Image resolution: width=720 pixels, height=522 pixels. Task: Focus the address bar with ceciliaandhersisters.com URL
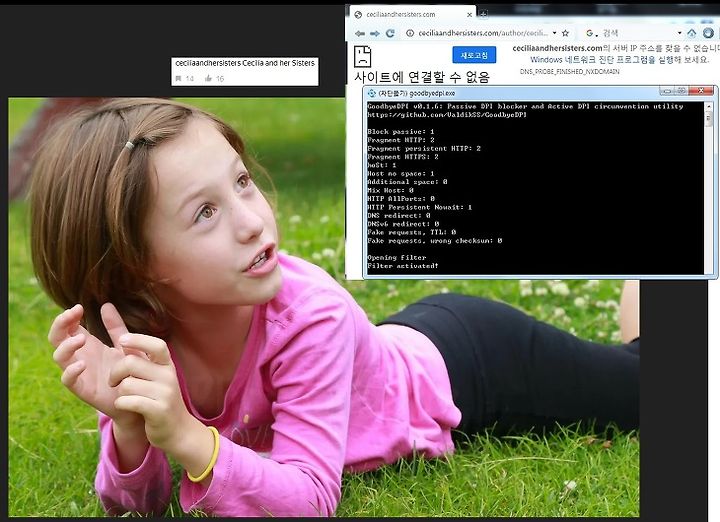(x=482, y=33)
